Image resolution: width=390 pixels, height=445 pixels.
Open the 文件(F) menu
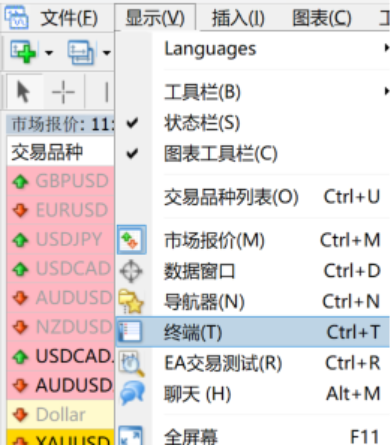(x=69, y=18)
